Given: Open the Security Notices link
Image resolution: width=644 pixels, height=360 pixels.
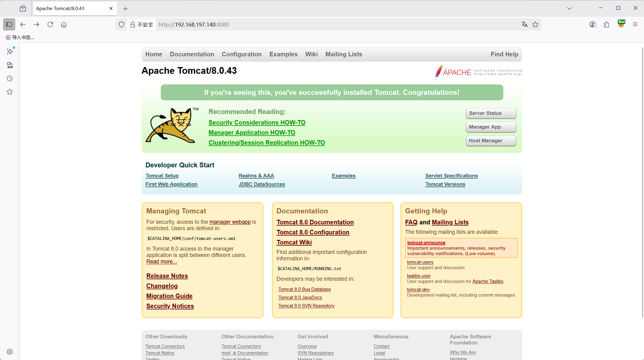Looking at the screenshot, I should (170, 306).
